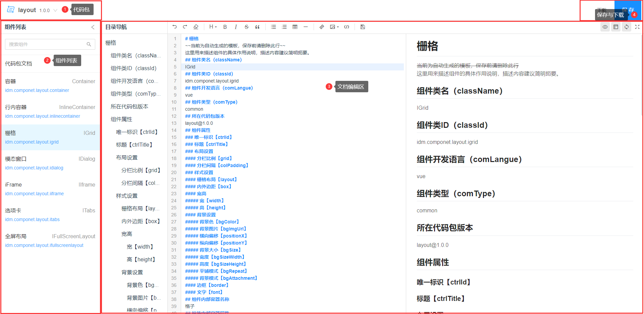The image size is (644, 314).
Task: Jump to 所在代码包版本 in outline
Action: [x=129, y=106]
